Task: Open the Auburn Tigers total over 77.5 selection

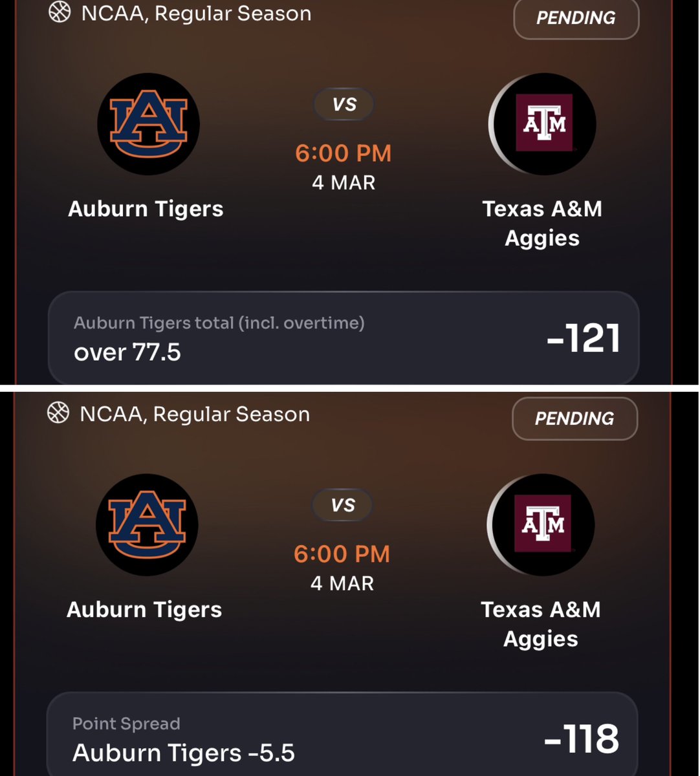Action: pyautogui.click(x=344, y=338)
